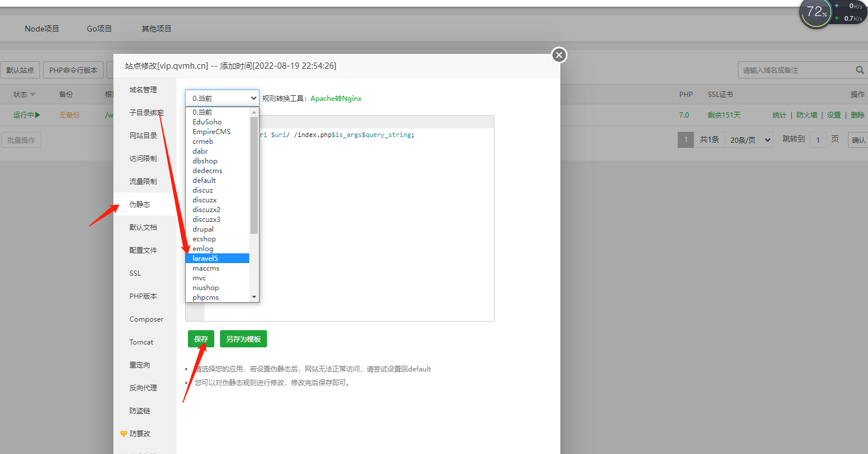
Task: Click the 批量操作 button
Action: pos(21,140)
